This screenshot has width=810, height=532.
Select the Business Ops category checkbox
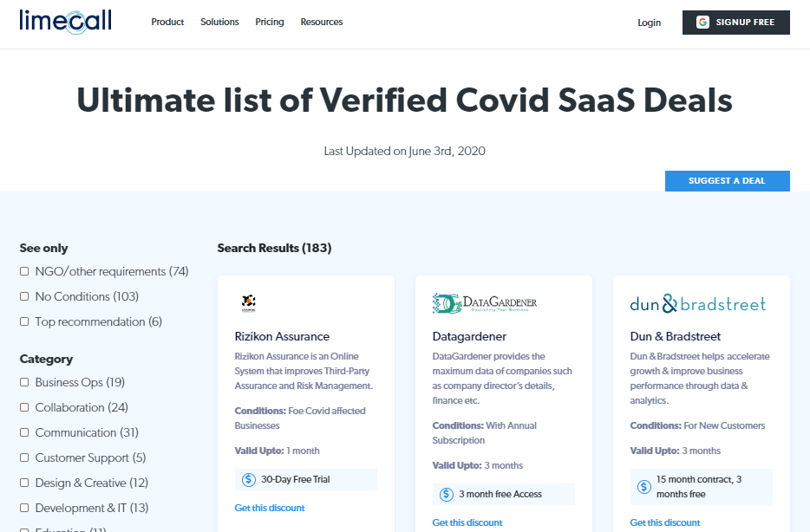pyautogui.click(x=24, y=383)
